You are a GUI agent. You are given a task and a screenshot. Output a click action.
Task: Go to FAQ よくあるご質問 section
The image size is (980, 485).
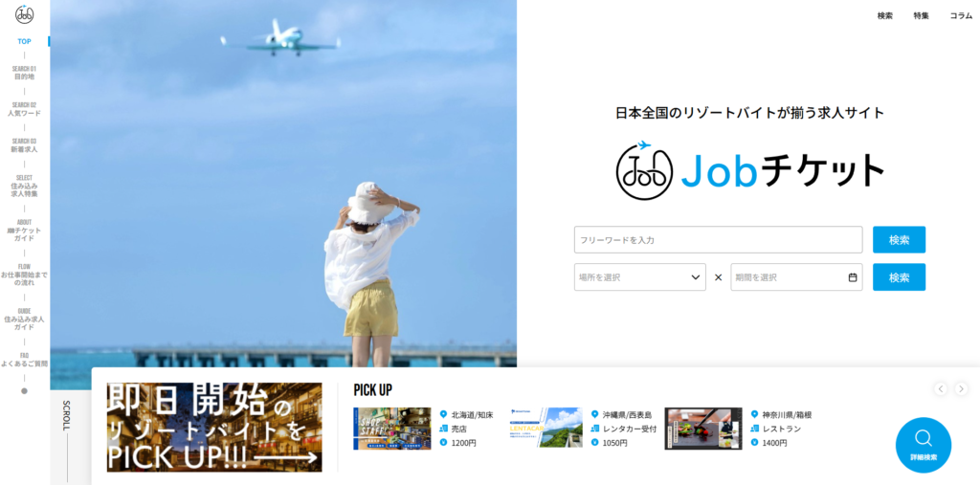tap(24, 360)
